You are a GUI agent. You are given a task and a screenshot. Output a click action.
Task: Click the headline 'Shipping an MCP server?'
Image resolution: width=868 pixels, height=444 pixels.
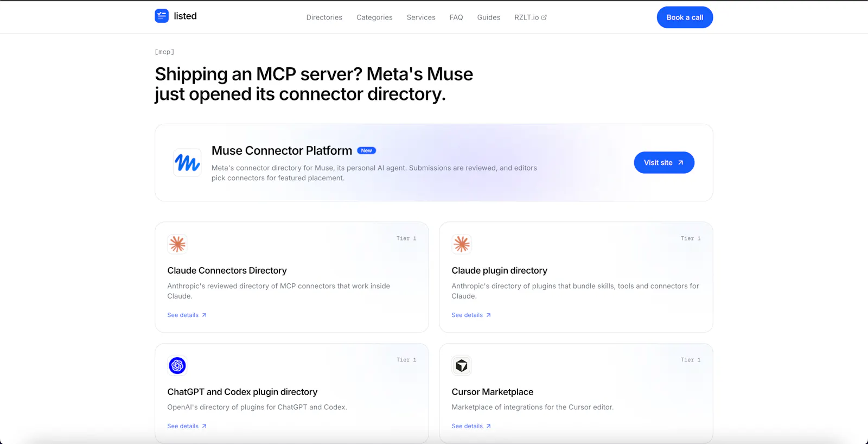258,74
